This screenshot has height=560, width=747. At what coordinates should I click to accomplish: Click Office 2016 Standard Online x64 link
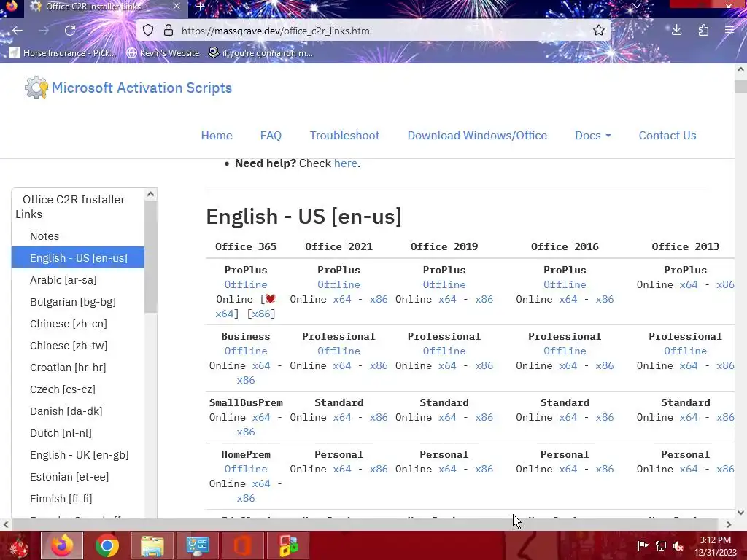pyautogui.click(x=568, y=417)
